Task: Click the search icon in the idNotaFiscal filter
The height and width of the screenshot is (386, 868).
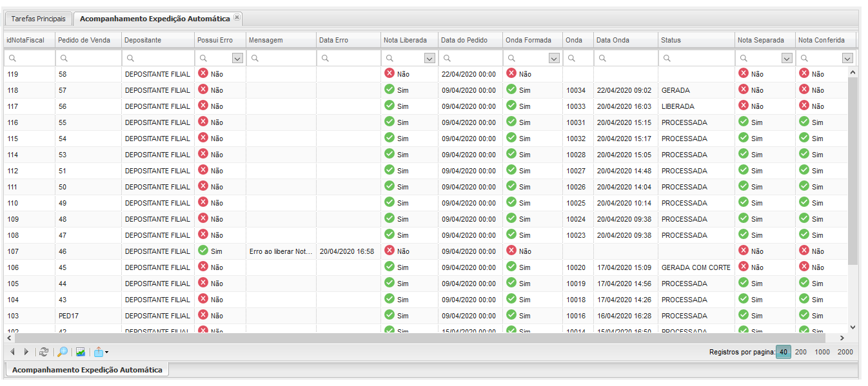Action: 12,58
